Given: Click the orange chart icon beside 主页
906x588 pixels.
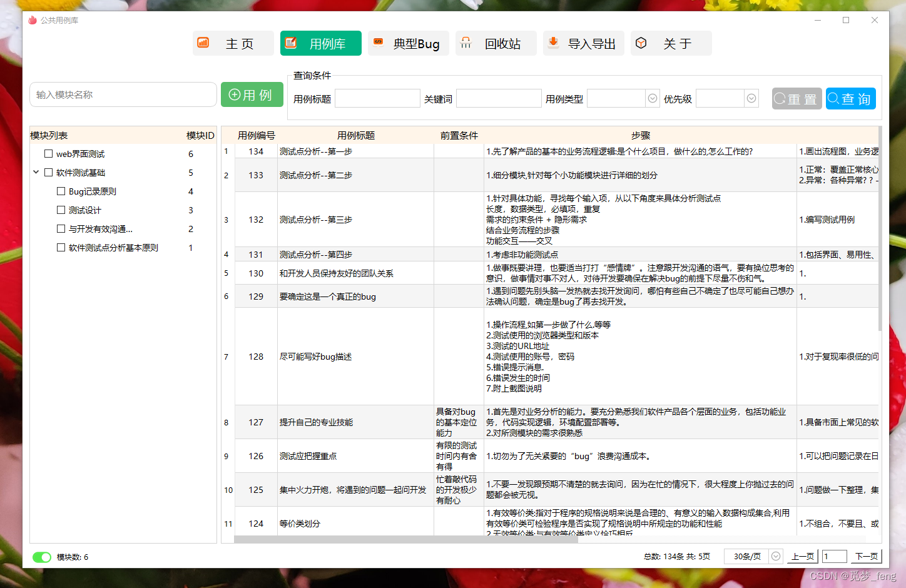Looking at the screenshot, I should (x=203, y=43).
